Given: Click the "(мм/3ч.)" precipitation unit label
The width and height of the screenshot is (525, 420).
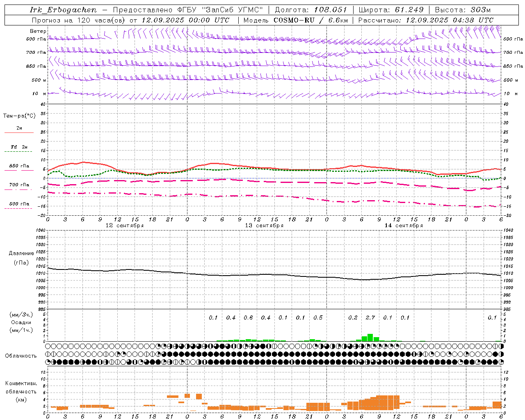Looking at the screenshot, I should click(x=21, y=315).
